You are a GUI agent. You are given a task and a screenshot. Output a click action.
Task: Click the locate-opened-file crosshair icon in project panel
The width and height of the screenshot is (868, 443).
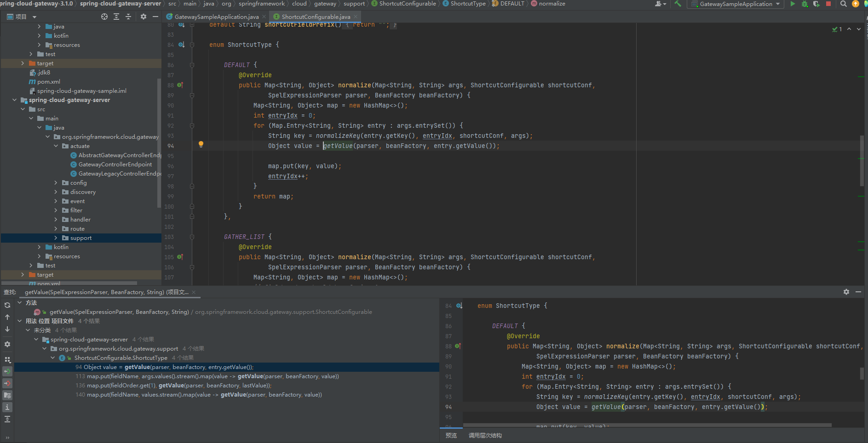pyautogui.click(x=104, y=17)
